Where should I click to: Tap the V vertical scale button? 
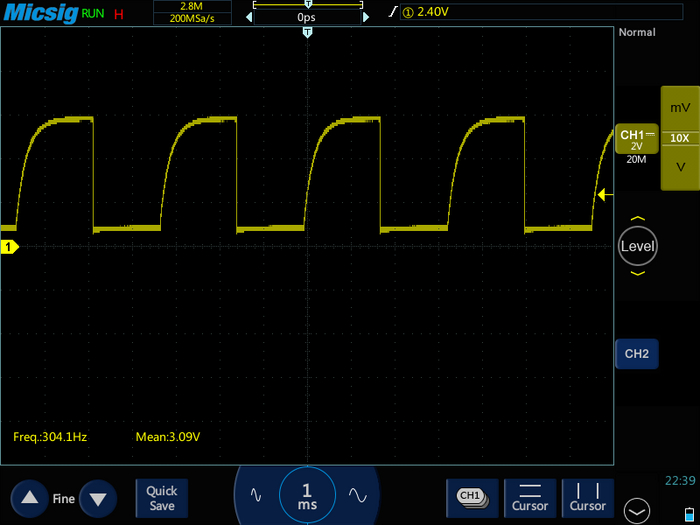(680, 166)
